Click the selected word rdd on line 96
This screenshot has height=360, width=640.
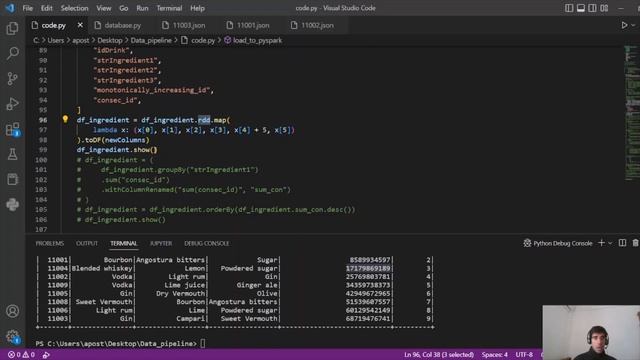pos(204,120)
